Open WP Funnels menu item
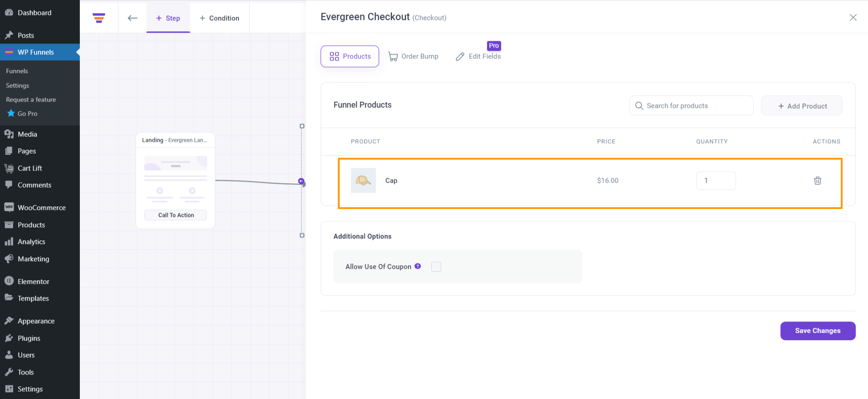This screenshot has height=399, width=868. [x=40, y=52]
